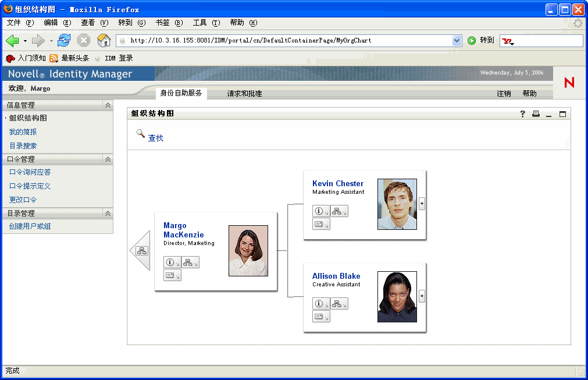Open 更改口令 link
This screenshot has height=380, width=588.
[x=23, y=200]
